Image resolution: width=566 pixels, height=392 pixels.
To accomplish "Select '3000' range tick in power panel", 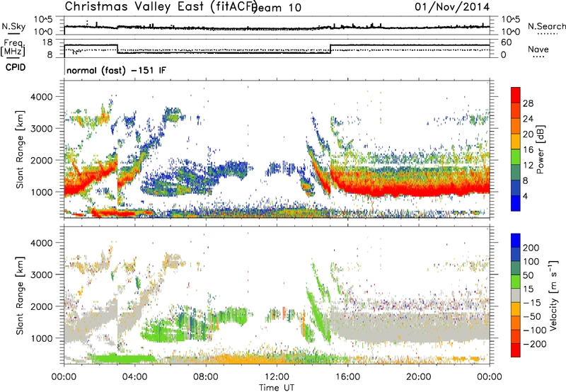I will (x=41, y=129).
